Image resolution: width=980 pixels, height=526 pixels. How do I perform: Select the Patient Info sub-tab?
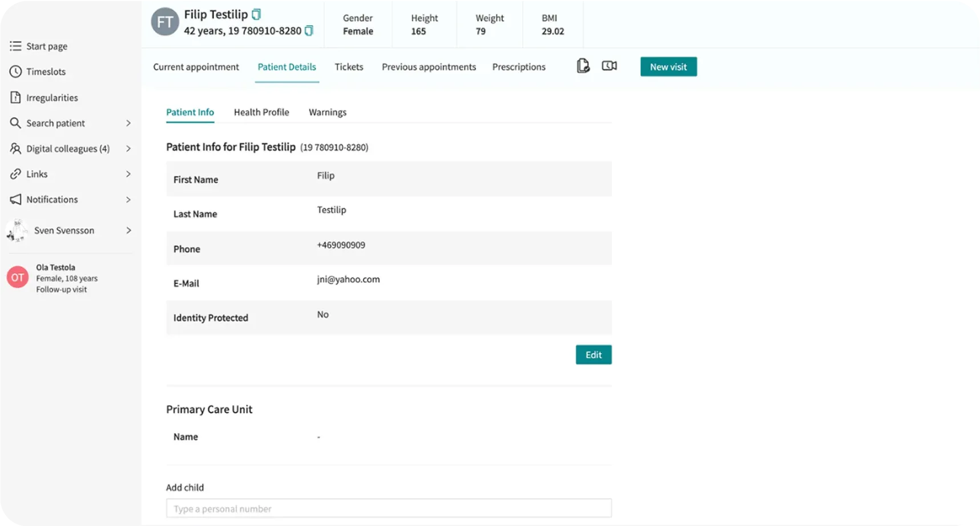[190, 112]
